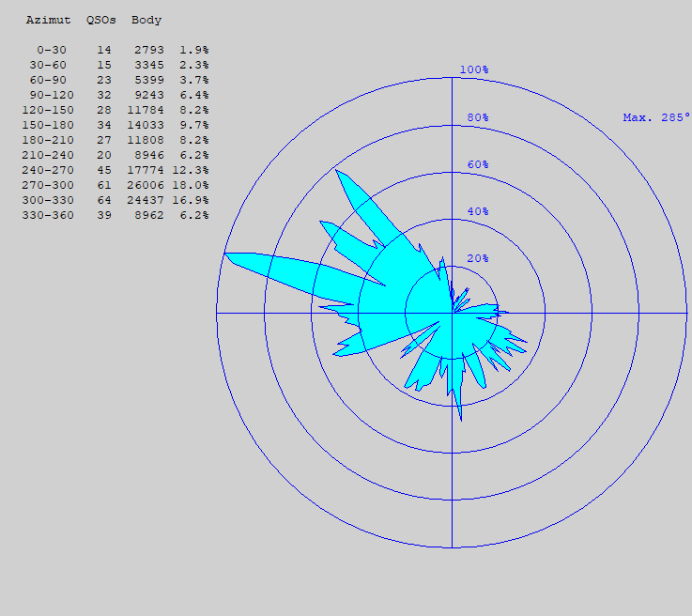Click the 60% ring label
This screenshot has width=692, height=616.
pos(478,164)
